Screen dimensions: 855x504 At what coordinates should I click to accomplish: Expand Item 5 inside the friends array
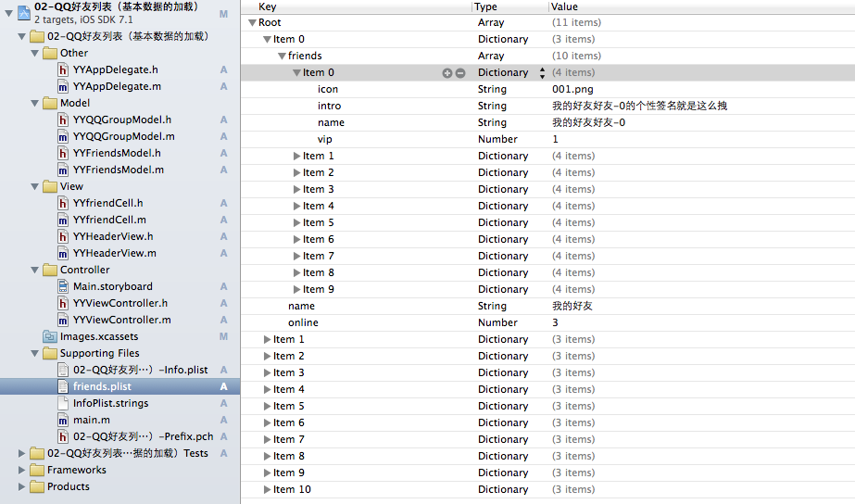click(297, 223)
